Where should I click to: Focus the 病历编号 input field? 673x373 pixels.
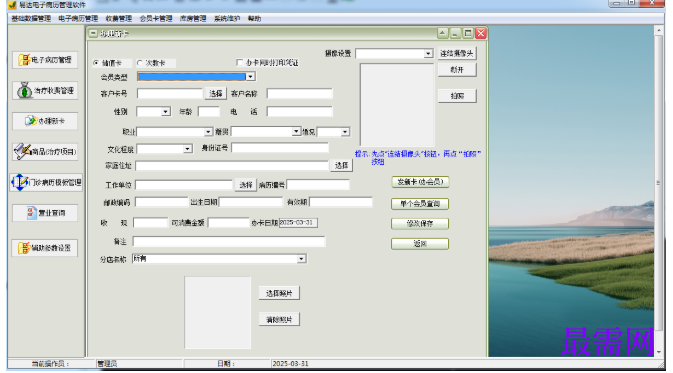[x=318, y=185]
